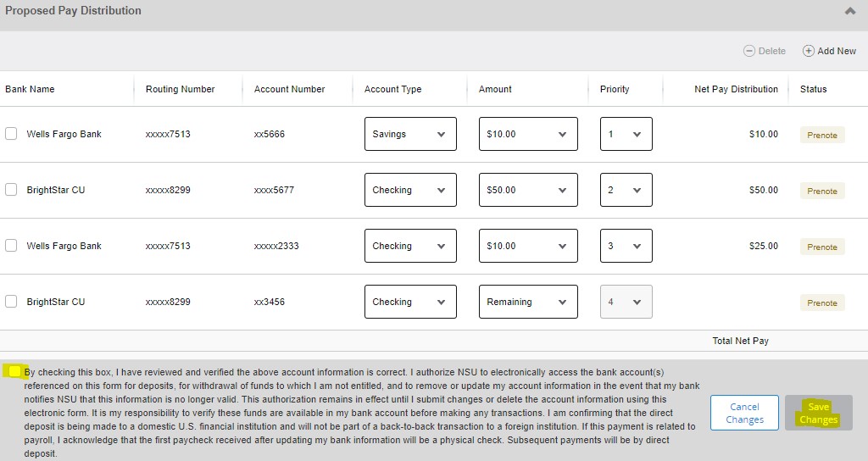Click the Priority column header
Screen dimensions: 868x461
(x=615, y=89)
